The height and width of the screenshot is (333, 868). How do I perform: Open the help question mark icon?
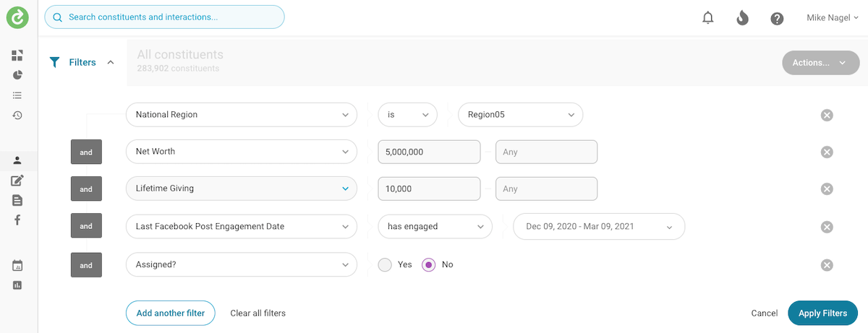point(777,18)
